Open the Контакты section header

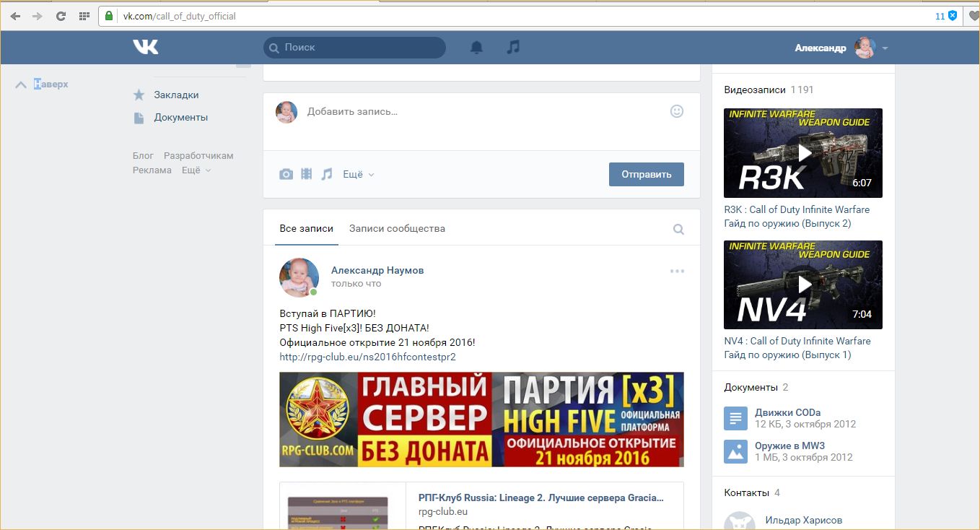click(747, 492)
